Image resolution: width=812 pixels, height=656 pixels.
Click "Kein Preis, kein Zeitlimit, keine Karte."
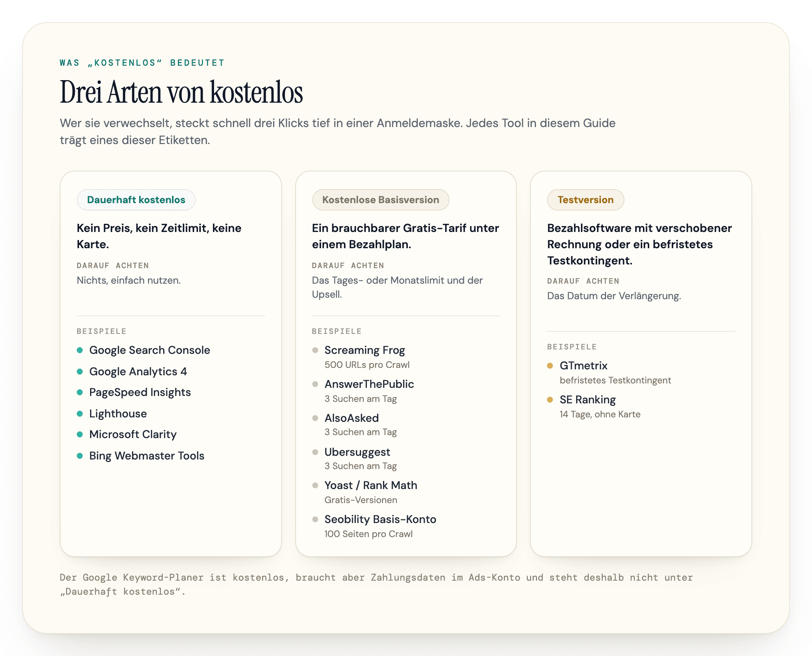pyautogui.click(x=159, y=236)
